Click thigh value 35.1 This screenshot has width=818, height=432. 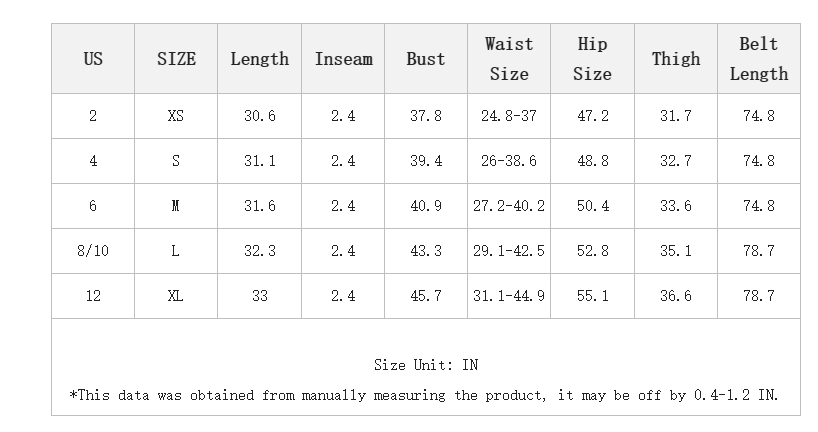[x=676, y=251]
